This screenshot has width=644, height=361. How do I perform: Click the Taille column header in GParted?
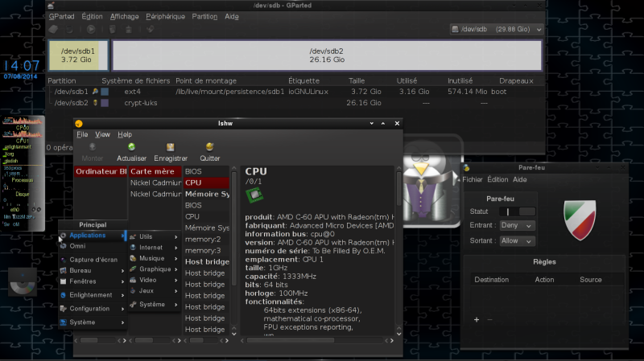coord(357,80)
